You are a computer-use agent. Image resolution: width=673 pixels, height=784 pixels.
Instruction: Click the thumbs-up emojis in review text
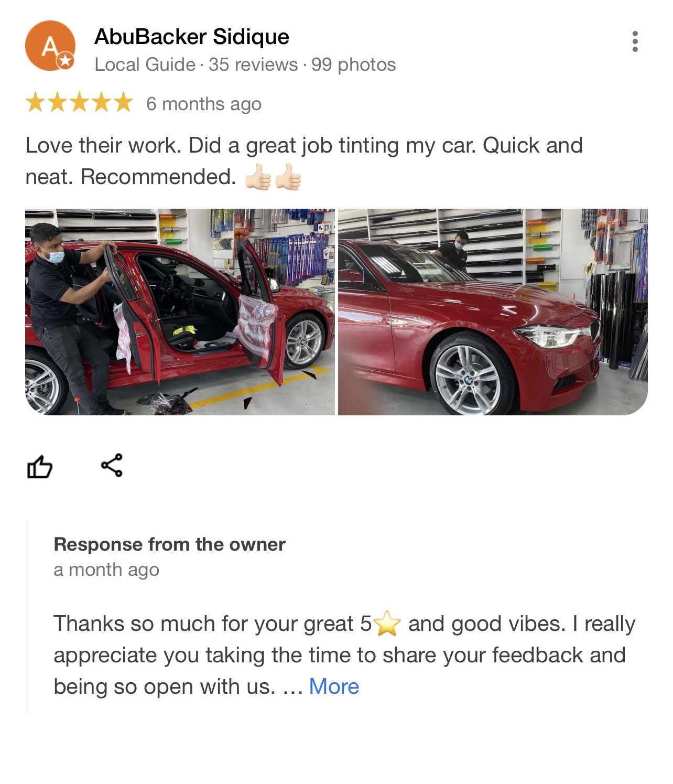(273, 177)
